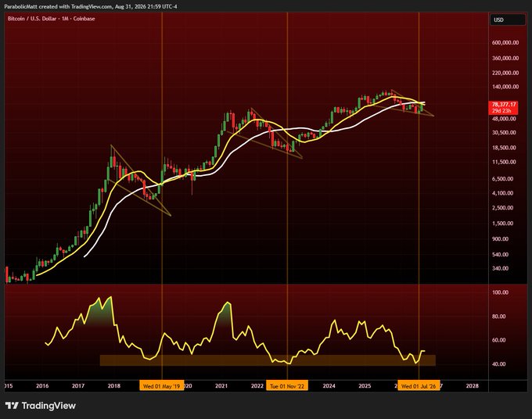The width and height of the screenshot is (532, 419).
Task: Click the 48,000.00 price axis label
Action: 504,119
